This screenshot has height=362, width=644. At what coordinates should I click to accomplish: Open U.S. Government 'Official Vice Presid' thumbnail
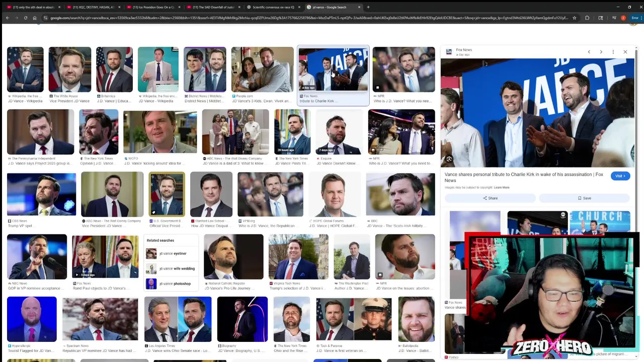click(167, 194)
